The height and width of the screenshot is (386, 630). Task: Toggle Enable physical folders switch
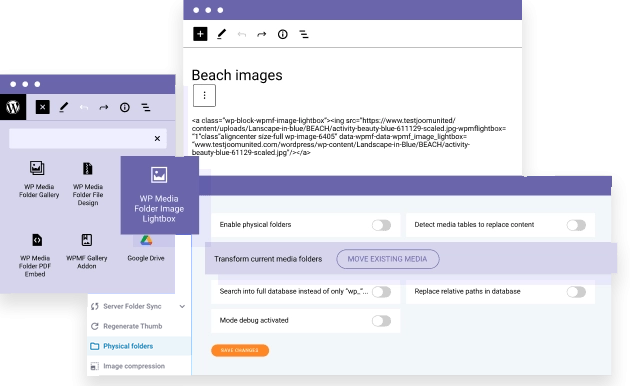coord(381,225)
